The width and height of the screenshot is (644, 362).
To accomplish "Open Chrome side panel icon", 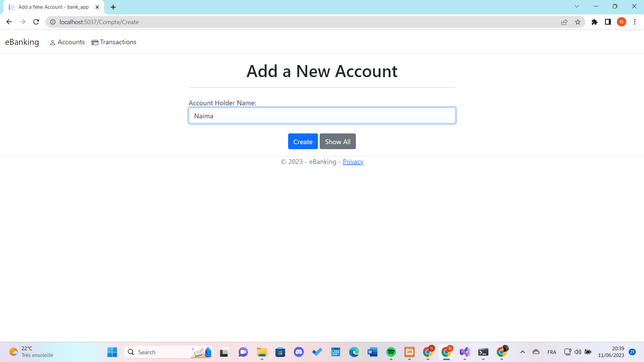I will tap(608, 22).
